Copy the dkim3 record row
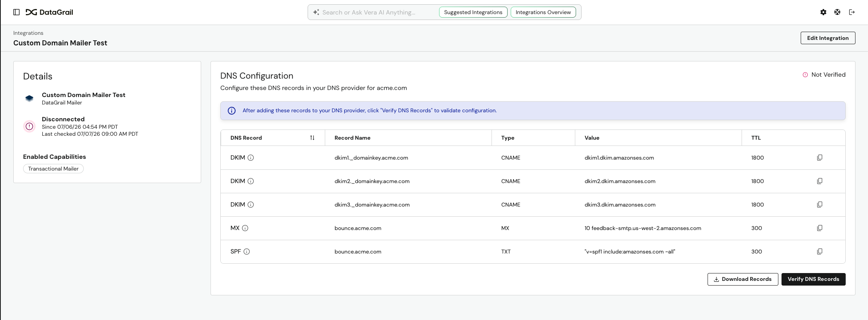The width and height of the screenshot is (868, 320). 820,205
